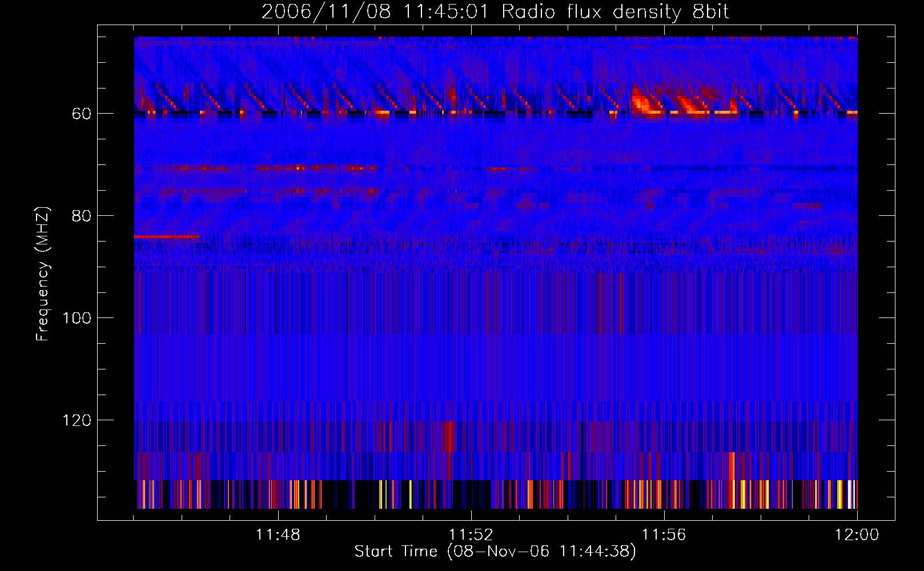Click the 60 frequency tick label
The width and height of the screenshot is (924, 571).
pyautogui.click(x=81, y=114)
